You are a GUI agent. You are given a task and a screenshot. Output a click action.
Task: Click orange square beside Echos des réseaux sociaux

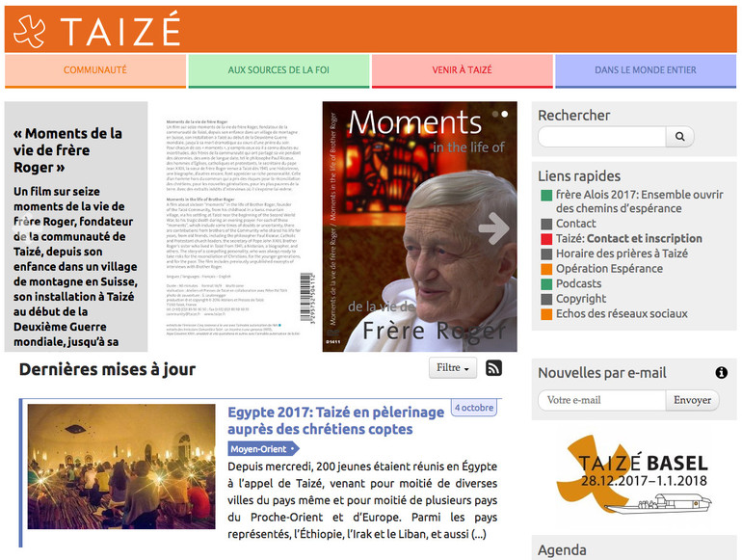coord(546,314)
